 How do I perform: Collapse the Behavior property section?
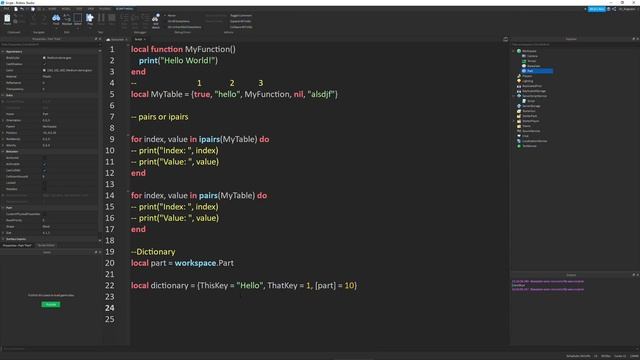[3, 151]
